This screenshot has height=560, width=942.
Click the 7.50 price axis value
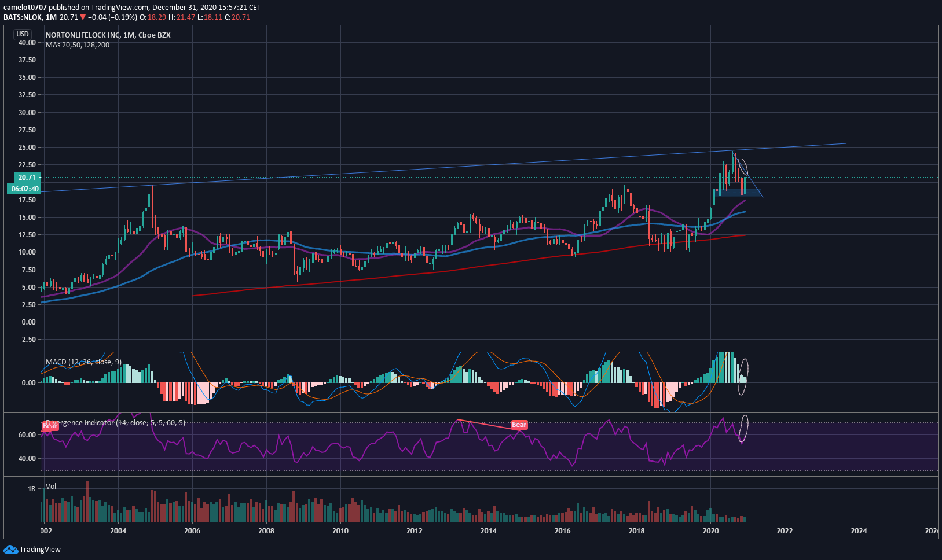coord(28,270)
